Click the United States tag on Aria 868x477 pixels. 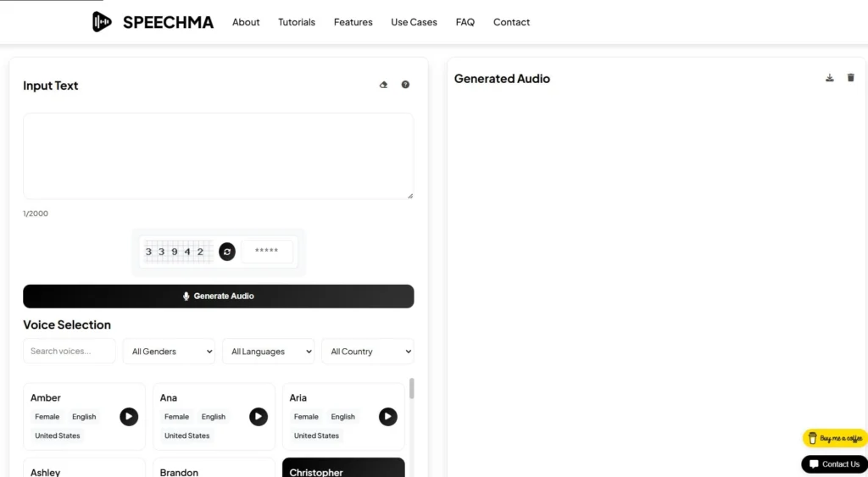point(316,435)
